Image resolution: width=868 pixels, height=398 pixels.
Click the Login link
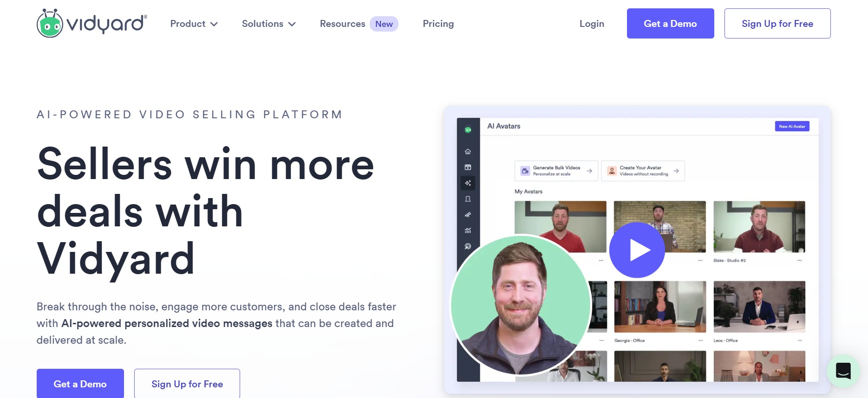click(592, 24)
